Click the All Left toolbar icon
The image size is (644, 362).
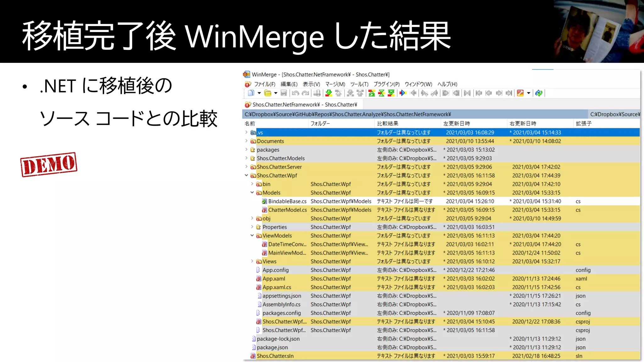(456, 93)
